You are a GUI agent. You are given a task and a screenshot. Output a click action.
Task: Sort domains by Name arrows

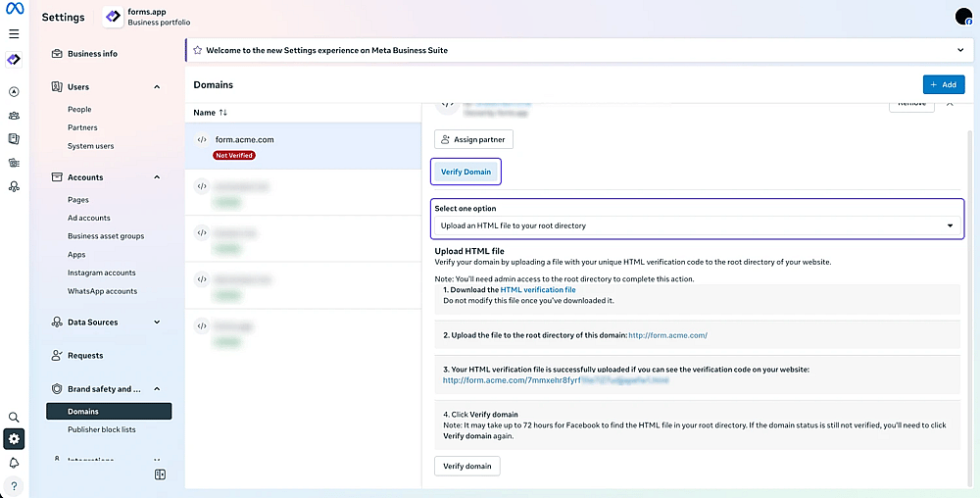223,113
